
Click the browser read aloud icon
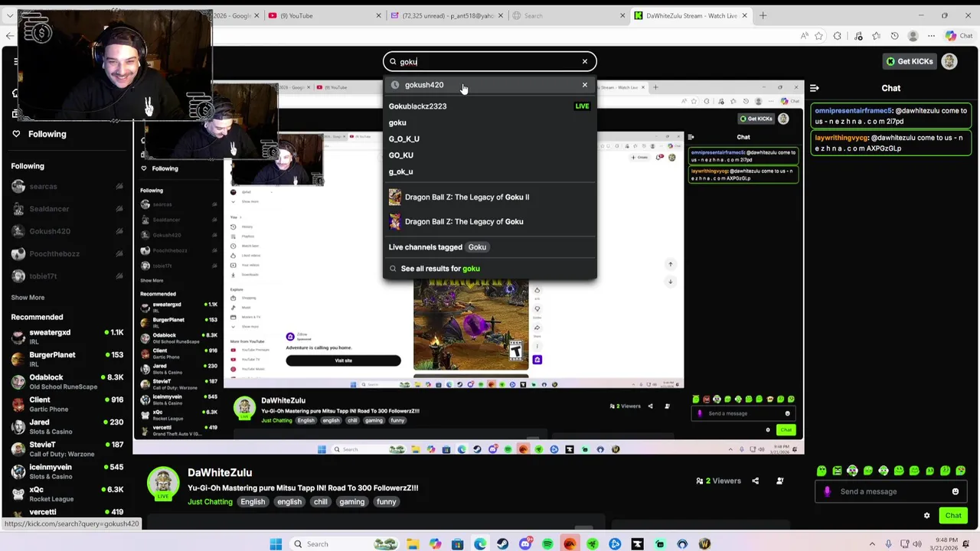pyautogui.click(x=804, y=36)
